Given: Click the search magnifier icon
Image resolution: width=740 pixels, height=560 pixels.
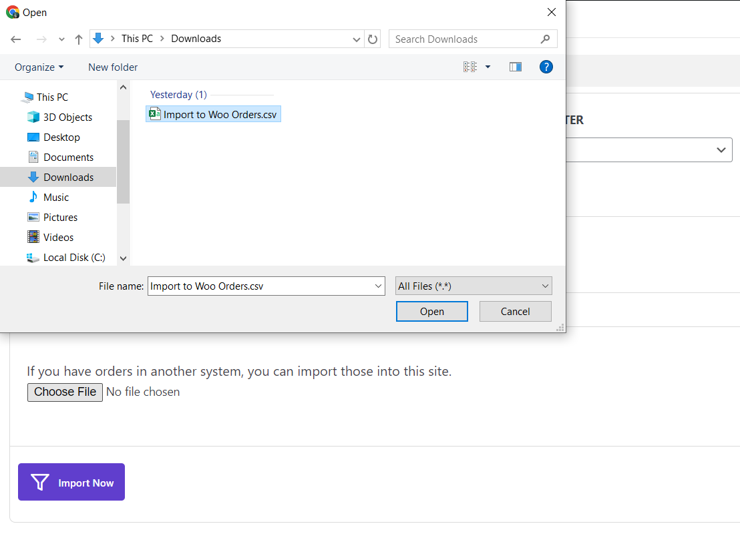Looking at the screenshot, I should 546,39.
